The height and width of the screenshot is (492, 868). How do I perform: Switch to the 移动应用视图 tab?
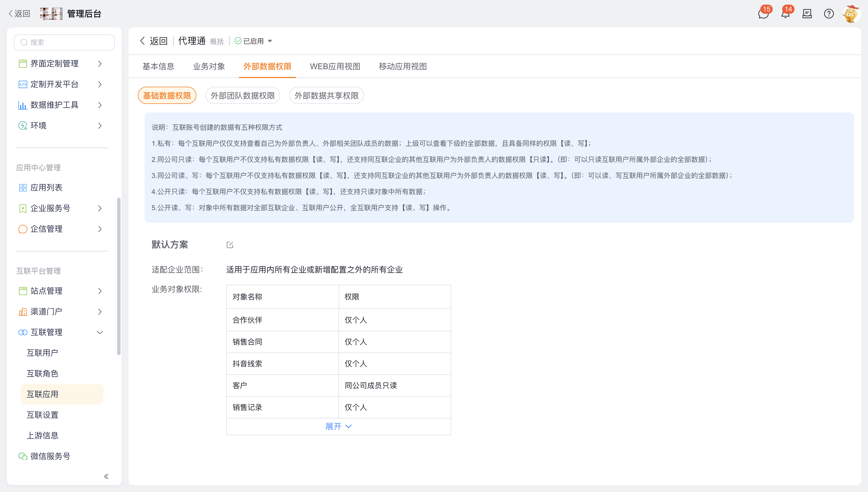coord(403,67)
